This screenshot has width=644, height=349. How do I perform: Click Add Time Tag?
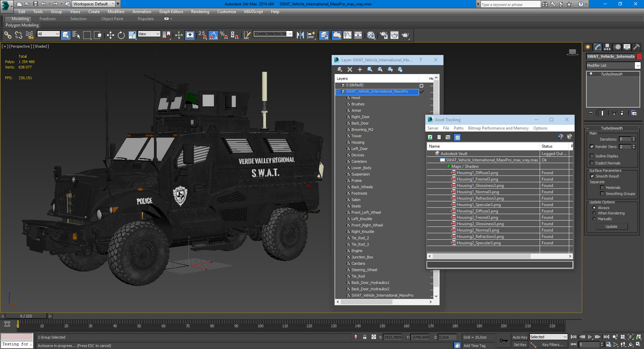(474, 346)
